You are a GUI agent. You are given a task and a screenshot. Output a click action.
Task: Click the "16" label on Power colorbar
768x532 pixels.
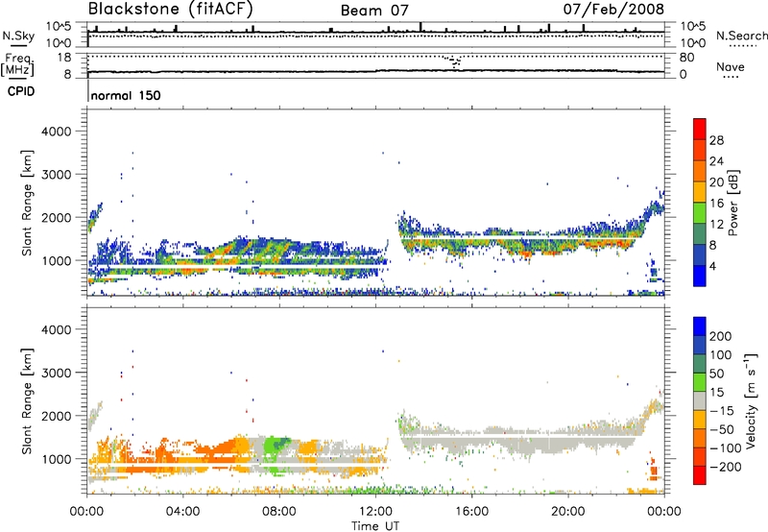click(716, 204)
